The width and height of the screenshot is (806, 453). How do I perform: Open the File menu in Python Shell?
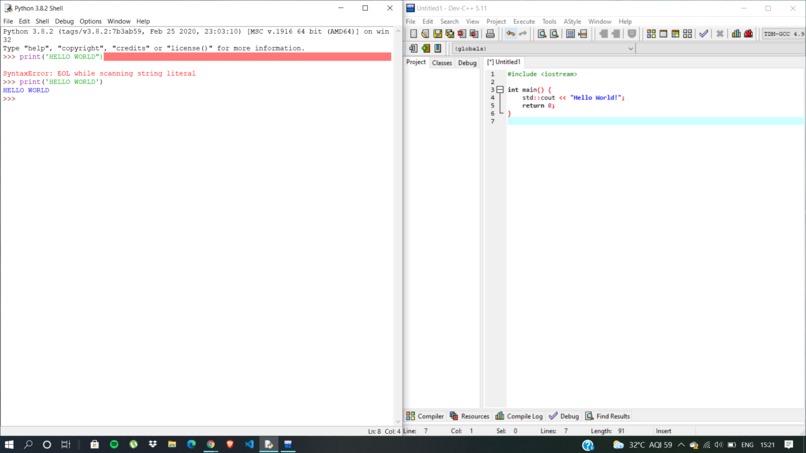pyautogui.click(x=8, y=21)
